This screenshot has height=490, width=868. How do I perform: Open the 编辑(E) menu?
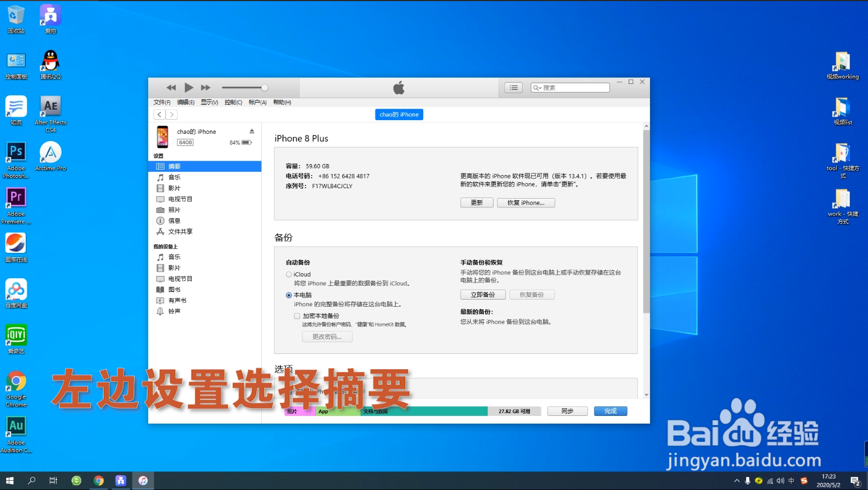tap(186, 102)
